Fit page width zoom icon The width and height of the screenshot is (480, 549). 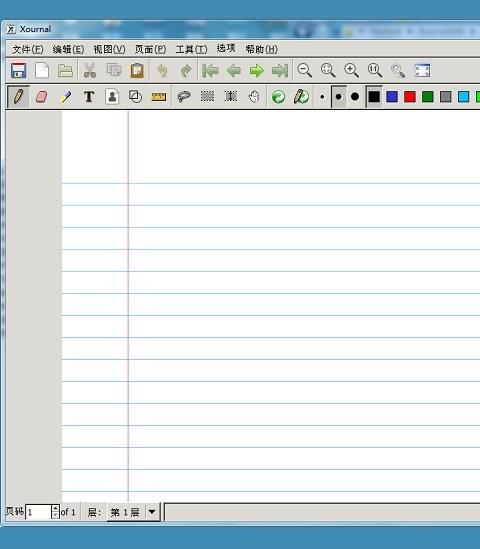tap(328, 70)
